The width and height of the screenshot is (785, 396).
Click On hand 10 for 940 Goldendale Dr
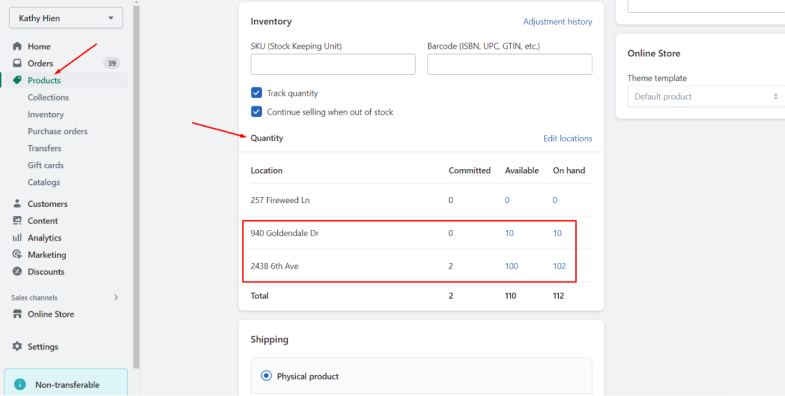tap(557, 233)
